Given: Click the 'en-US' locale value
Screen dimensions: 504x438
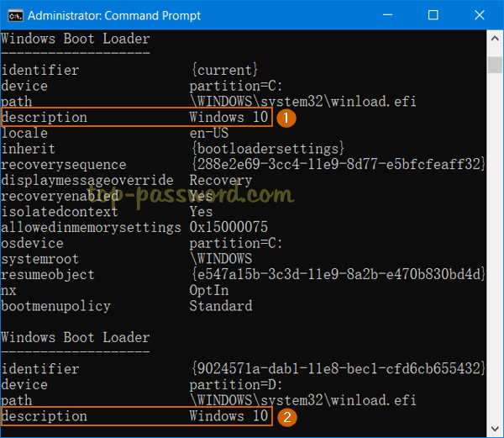Looking at the screenshot, I should [209, 133].
